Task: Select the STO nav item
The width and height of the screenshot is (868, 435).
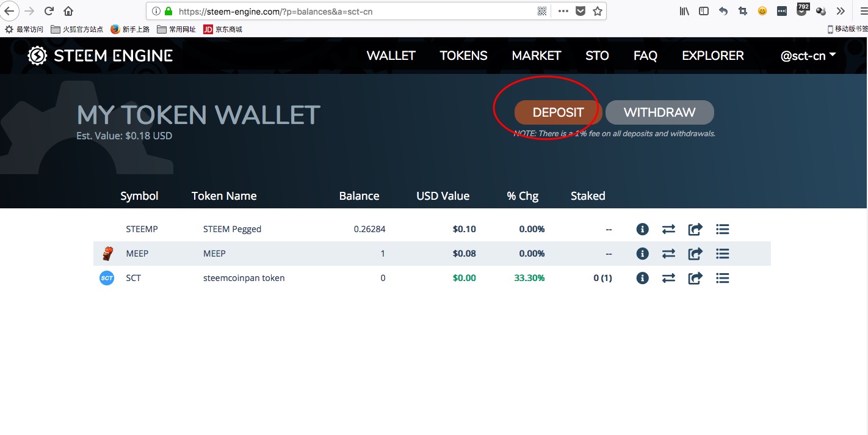Action: click(597, 56)
